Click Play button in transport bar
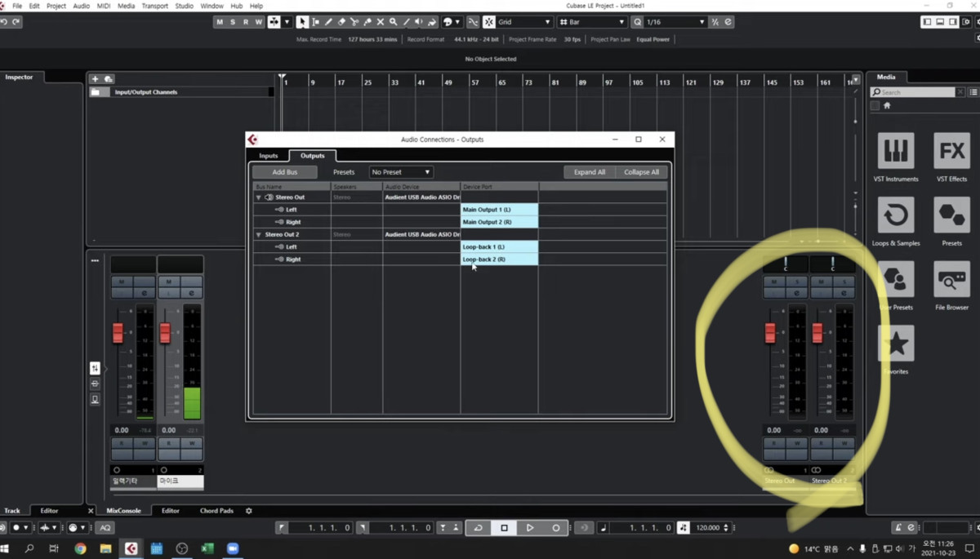Viewport: 980px width, 559px height. pos(530,528)
